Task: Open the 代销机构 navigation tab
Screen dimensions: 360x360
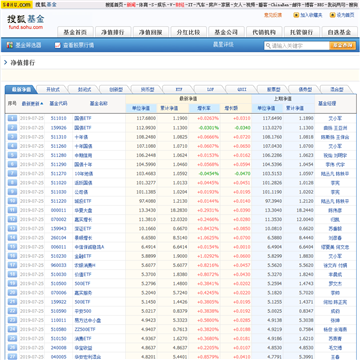Action: [264, 32]
